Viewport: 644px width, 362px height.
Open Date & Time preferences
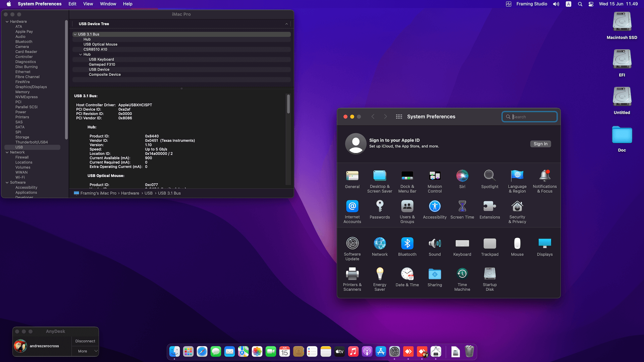[407, 274]
